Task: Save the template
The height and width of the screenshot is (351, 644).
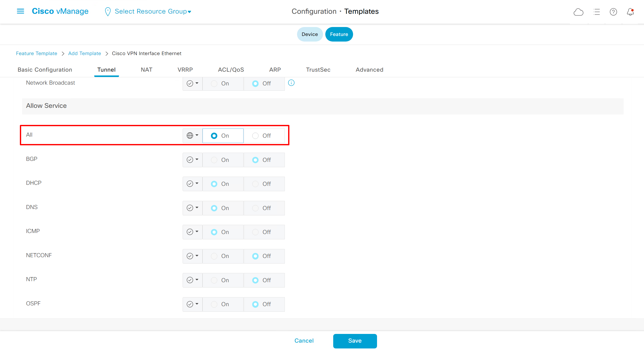Action: click(355, 341)
